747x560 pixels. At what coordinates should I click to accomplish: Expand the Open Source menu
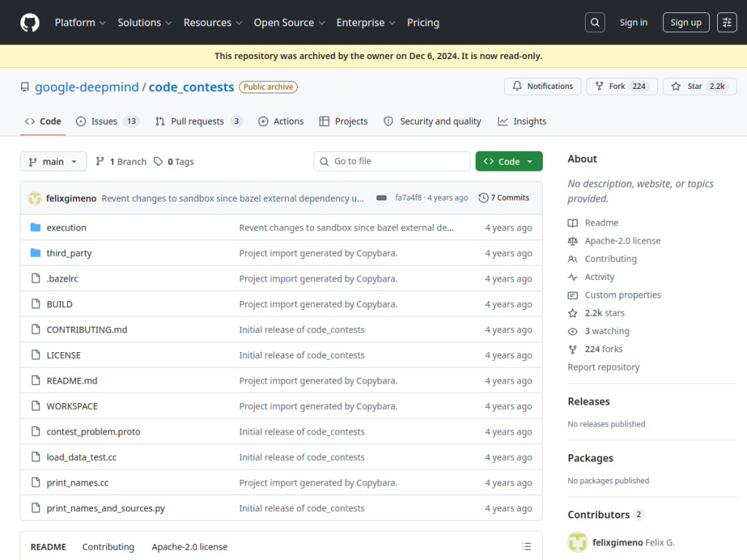click(289, 23)
